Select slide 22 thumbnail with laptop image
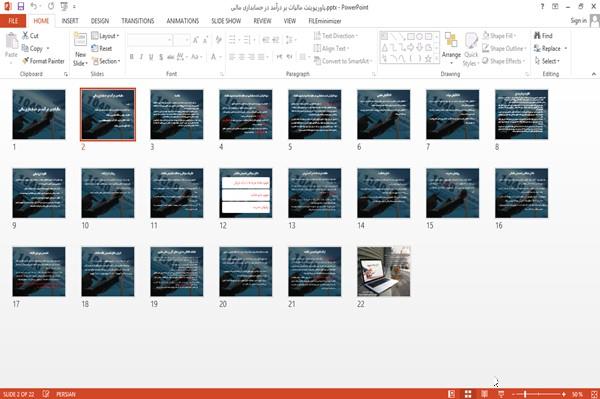600x399 pixels. 383,272
